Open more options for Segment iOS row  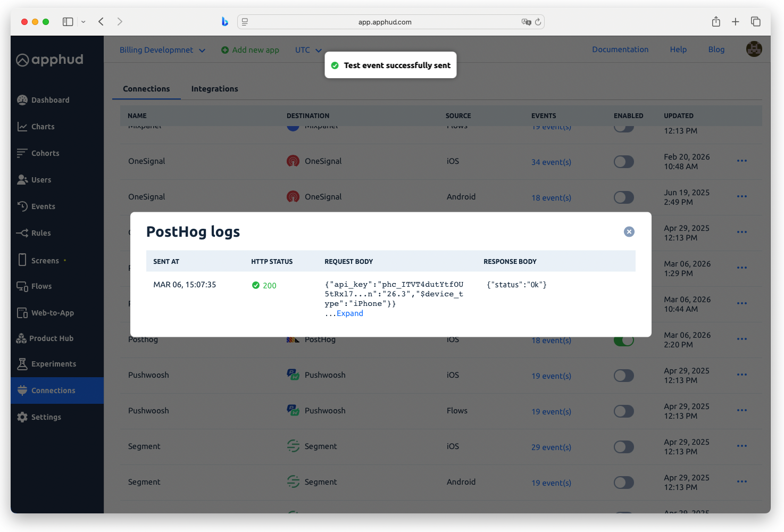pyautogui.click(x=742, y=446)
